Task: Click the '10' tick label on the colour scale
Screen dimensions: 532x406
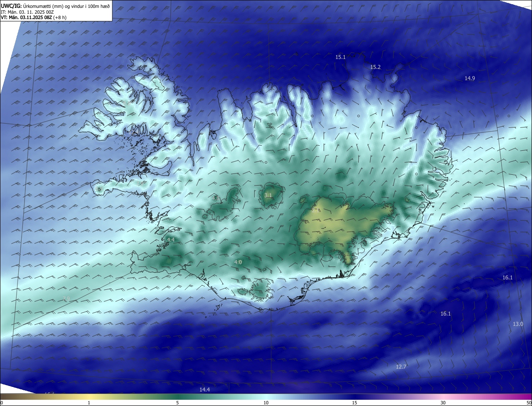Action: coord(266,403)
